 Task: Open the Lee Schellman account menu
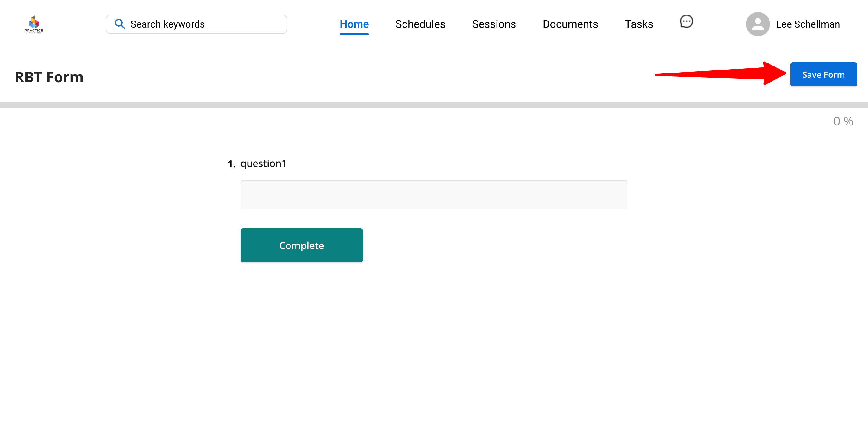(807, 24)
